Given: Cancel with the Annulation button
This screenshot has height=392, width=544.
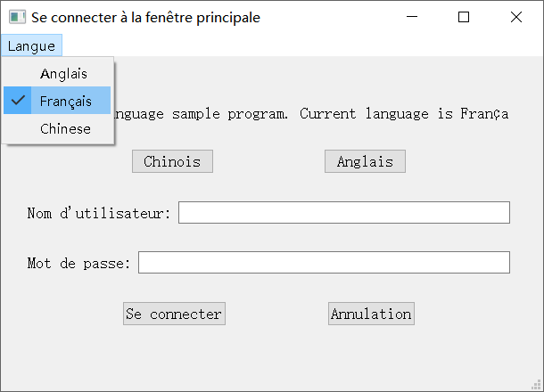Looking at the screenshot, I should [x=371, y=314].
